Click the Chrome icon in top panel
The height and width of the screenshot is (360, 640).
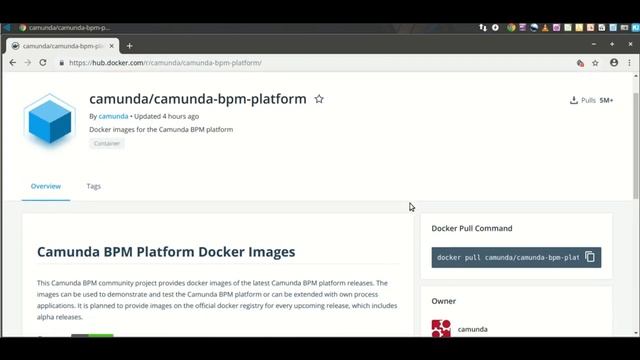click(511, 28)
